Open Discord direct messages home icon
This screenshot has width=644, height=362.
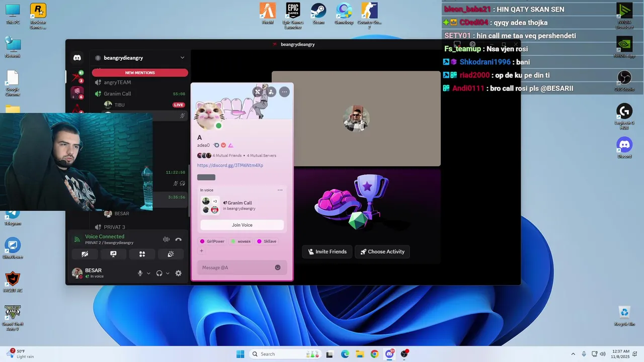tap(77, 58)
